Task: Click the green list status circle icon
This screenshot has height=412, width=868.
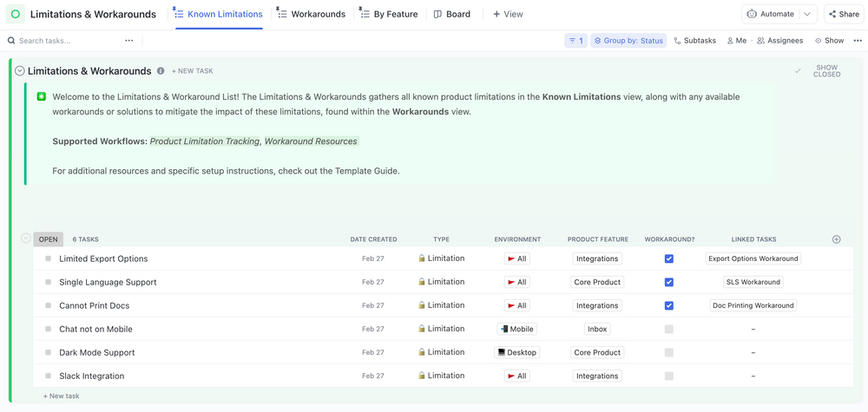Action: 16,15
